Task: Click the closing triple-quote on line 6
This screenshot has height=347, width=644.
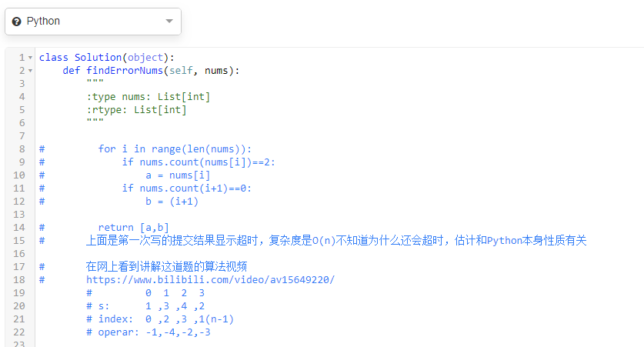Action: coord(95,121)
